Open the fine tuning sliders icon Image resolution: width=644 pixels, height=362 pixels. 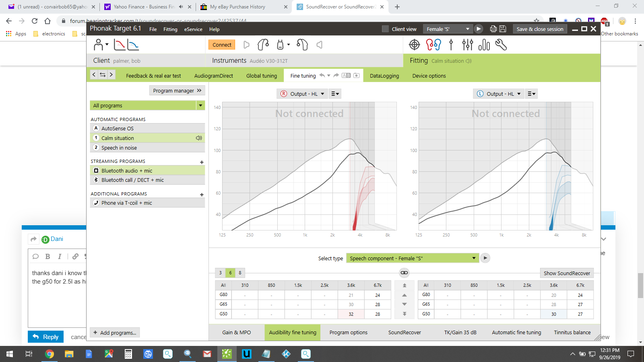tap(467, 45)
